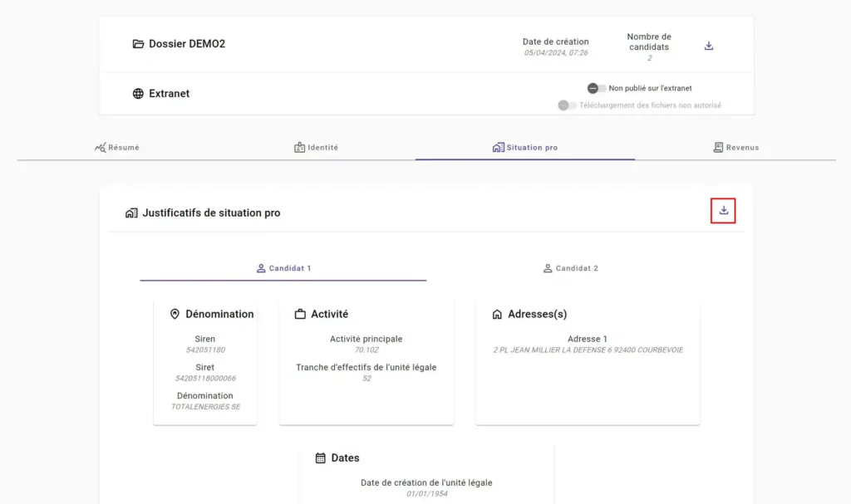Click the 'Adresse 1' label

(x=588, y=339)
